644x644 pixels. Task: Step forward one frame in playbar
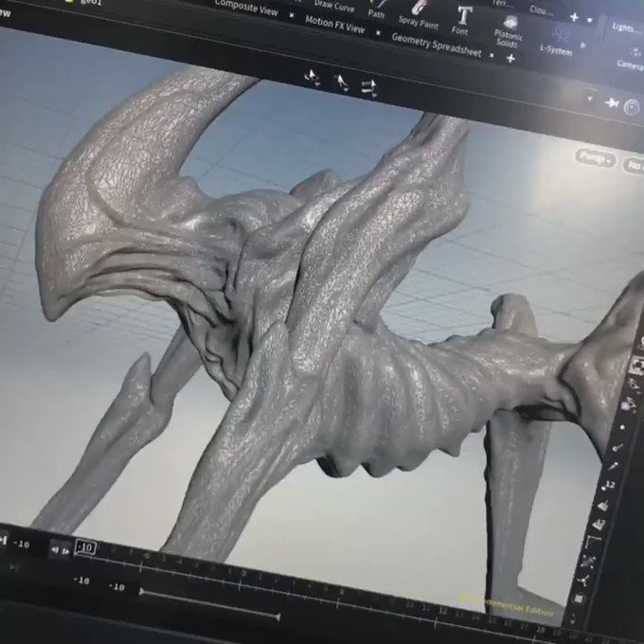[65, 551]
